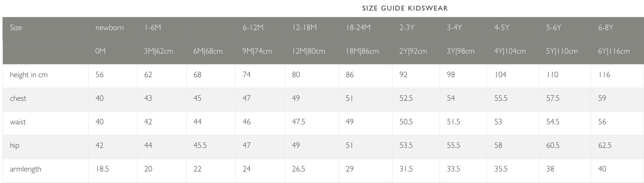Click the height in cm row label
The width and height of the screenshot is (644, 183).
click(29, 75)
